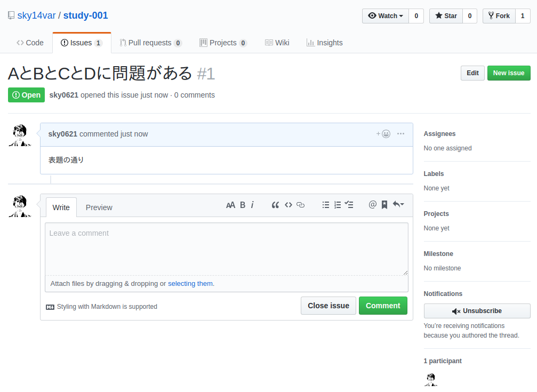The height and width of the screenshot is (392, 537).
Task: Open the Milestone sidebar section
Action: [x=438, y=254]
